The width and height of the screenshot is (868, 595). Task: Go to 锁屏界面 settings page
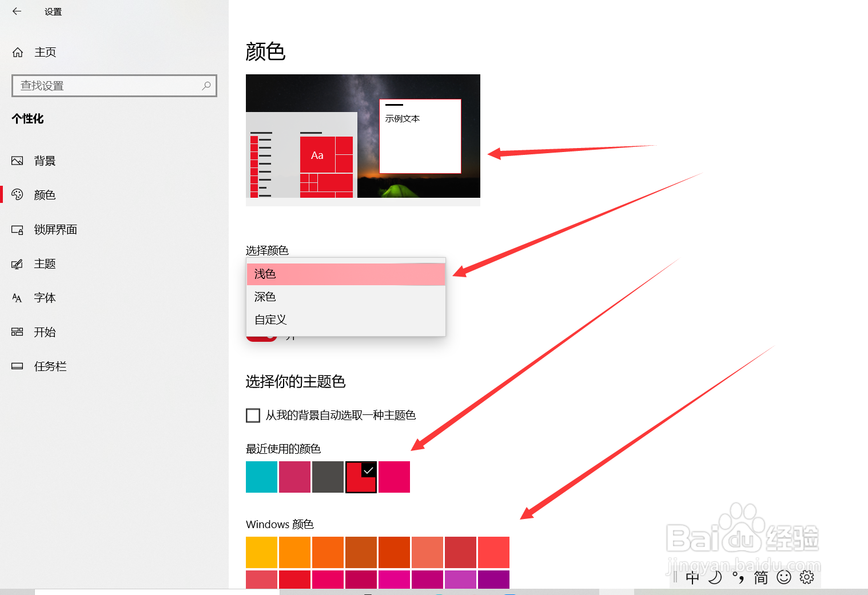click(x=55, y=229)
